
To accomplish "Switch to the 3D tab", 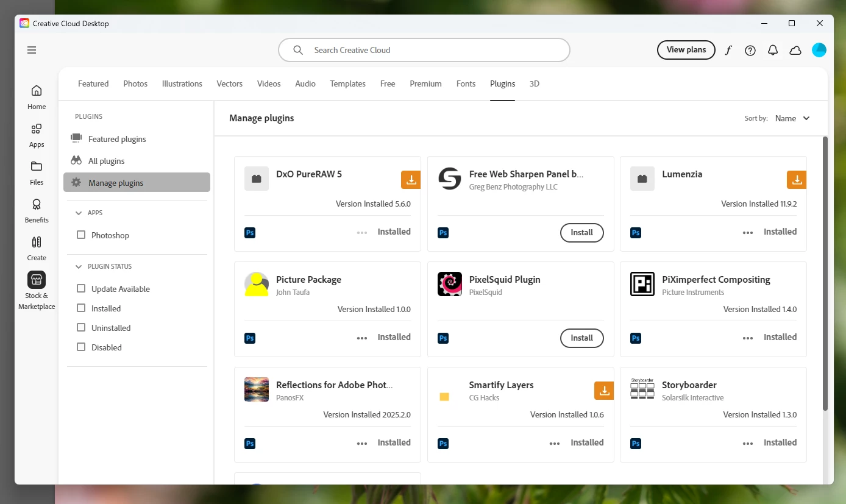I will click(535, 83).
